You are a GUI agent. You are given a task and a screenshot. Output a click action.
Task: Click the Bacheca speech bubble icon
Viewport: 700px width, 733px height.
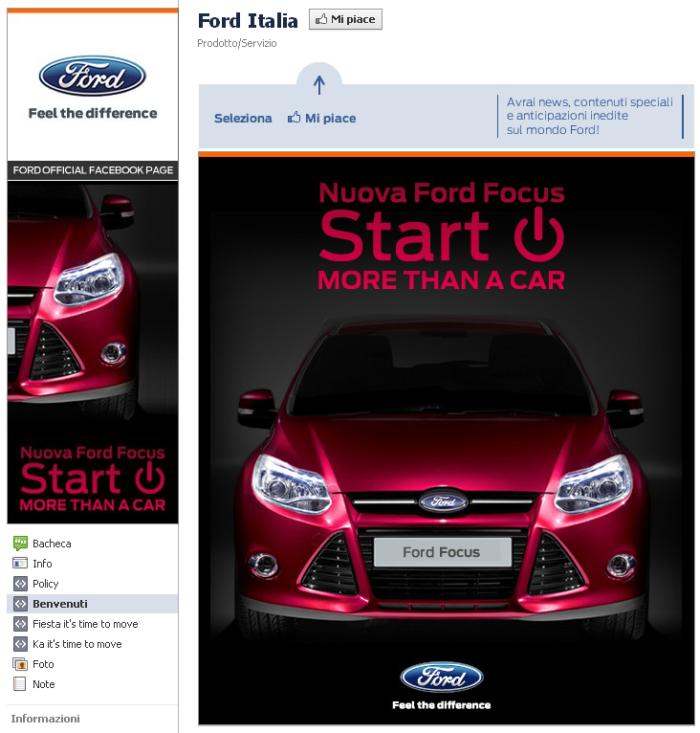tap(20, 544)
